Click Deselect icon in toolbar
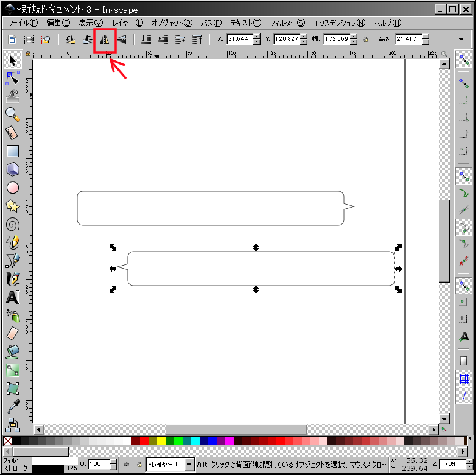The height and width of the screenshot is (475, 476). click(46, 39)
